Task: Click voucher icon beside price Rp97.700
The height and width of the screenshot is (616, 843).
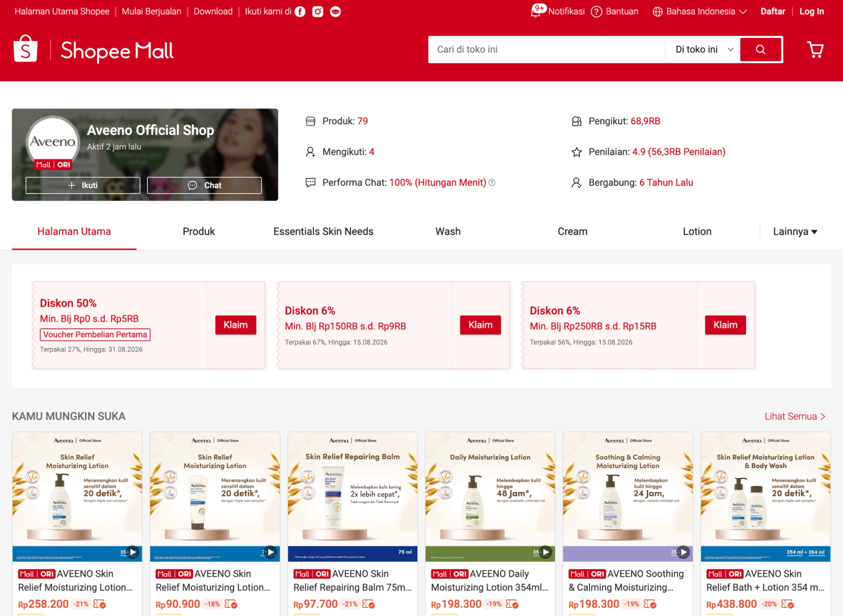Action: tap(368, 604)
